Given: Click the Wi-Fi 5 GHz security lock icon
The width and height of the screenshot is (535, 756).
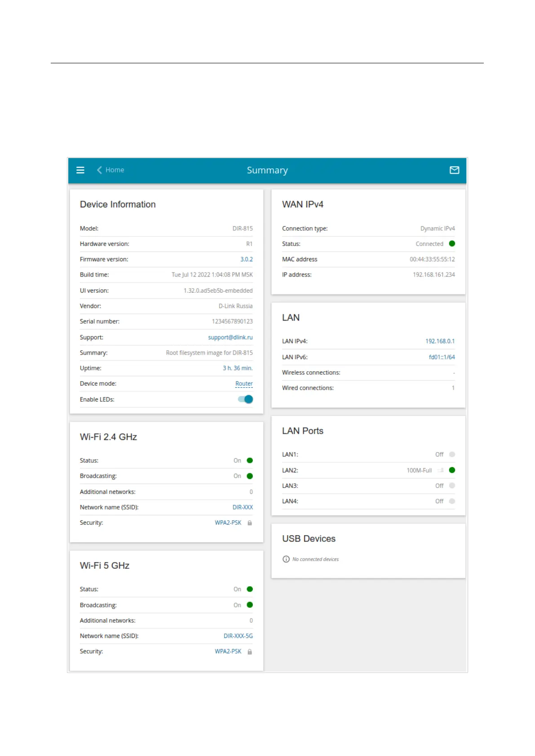Looking at the screenshot, I should point(250,652).
